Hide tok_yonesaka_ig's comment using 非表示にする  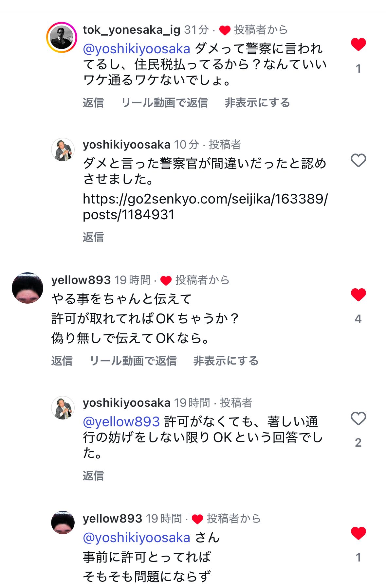pos(257,103)
